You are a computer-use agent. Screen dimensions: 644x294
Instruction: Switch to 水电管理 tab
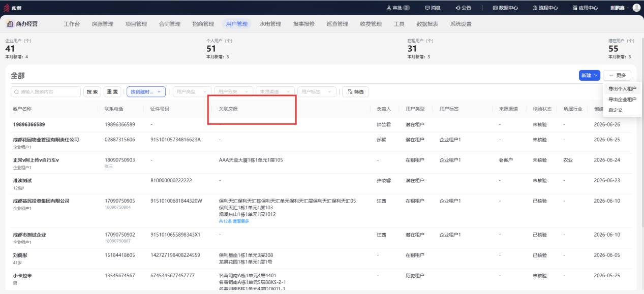270,24
